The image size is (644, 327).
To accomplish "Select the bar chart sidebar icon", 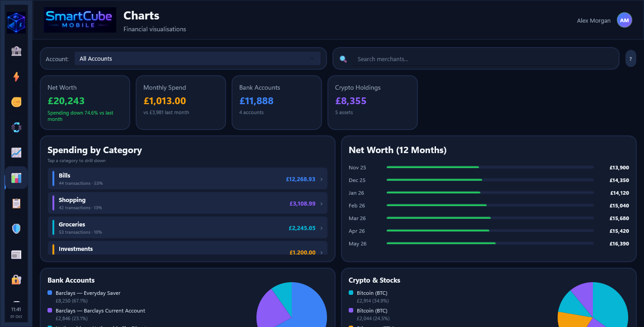I will coord(16,178).
